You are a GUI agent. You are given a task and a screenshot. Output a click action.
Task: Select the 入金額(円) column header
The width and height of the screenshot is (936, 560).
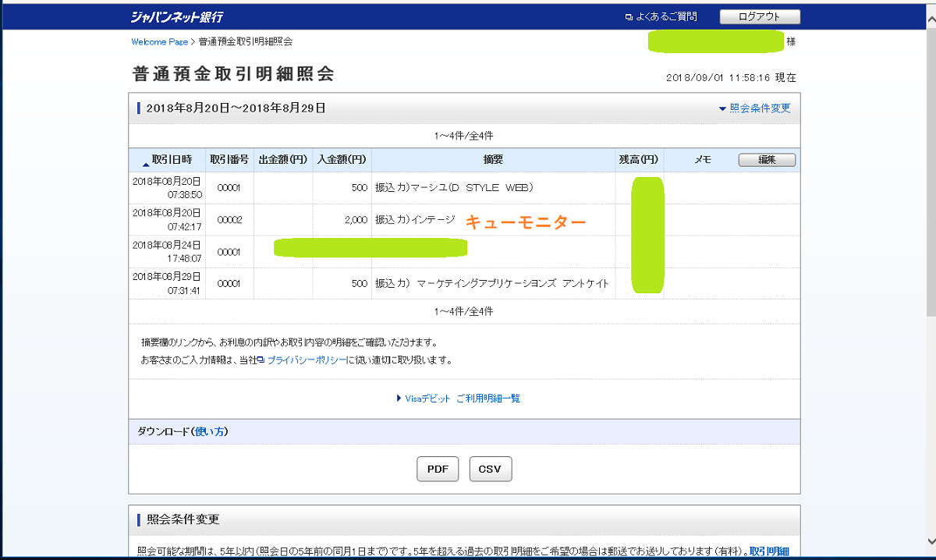tap(342, 160)
